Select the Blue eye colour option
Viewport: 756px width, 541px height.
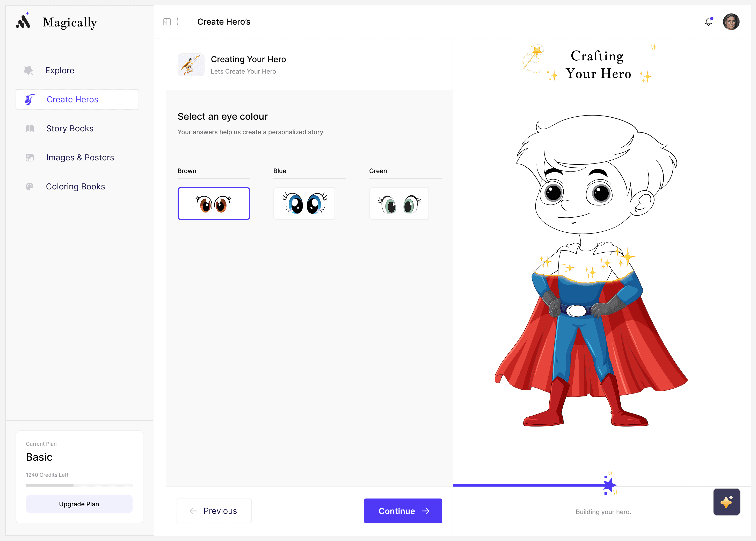pyautogui.click(x=304, y=204)
